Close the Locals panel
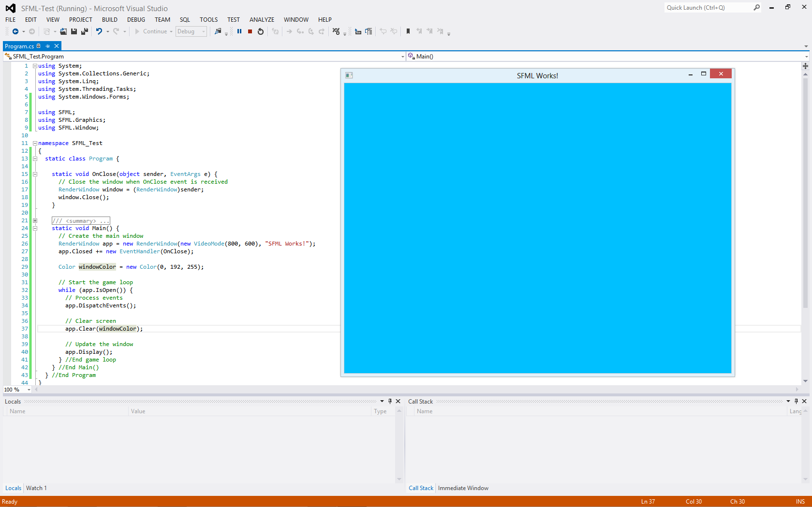This screenshot has height=507, width=812. click(x=398, y=401)
